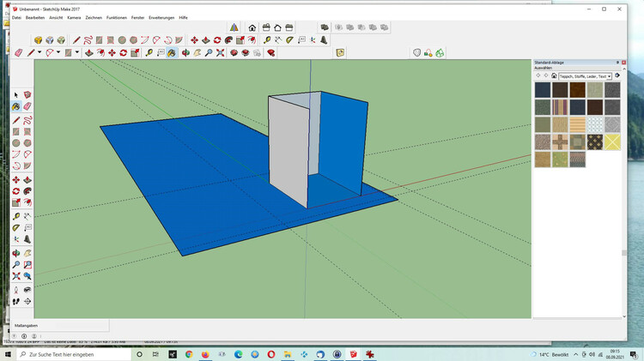Screen dimensions: 644x361
Task: Choose the dark navy fabric material swatch
Action: (542, 89)
